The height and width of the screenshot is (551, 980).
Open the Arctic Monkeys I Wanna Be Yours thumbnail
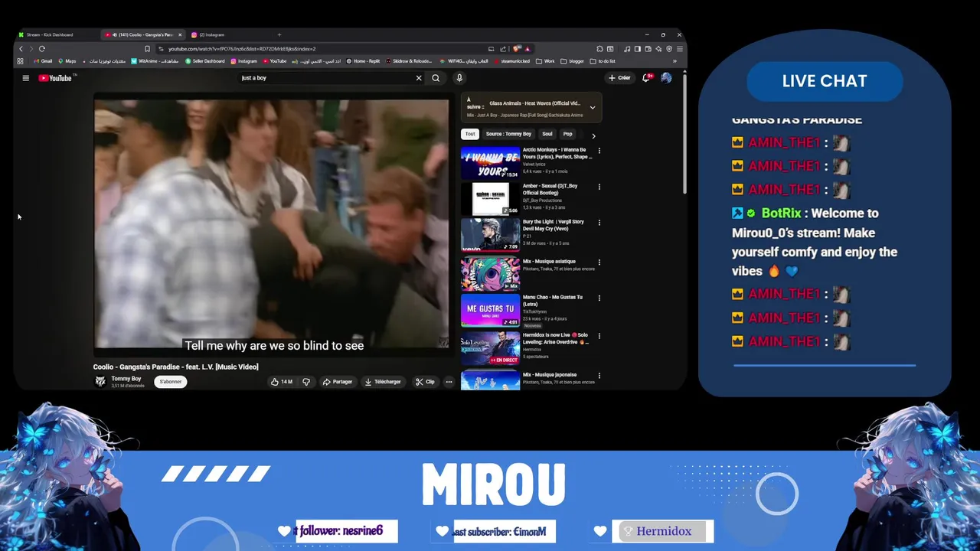tap(490, 162)
